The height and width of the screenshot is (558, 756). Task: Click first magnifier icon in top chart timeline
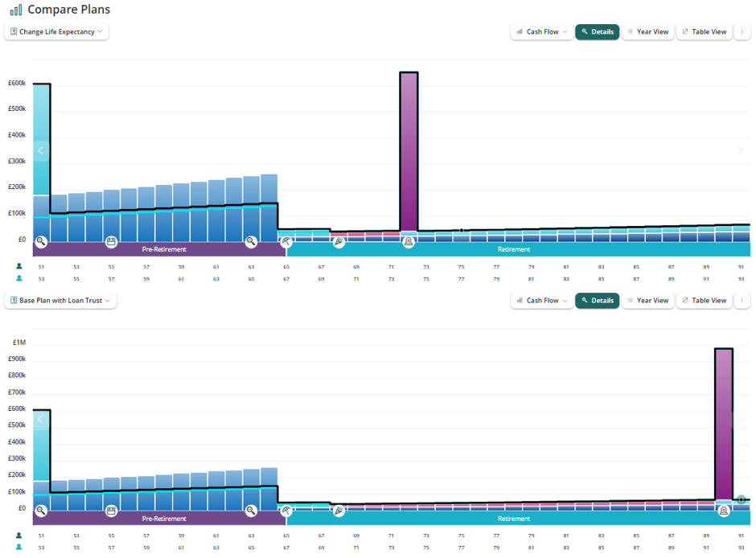point(42,241)
